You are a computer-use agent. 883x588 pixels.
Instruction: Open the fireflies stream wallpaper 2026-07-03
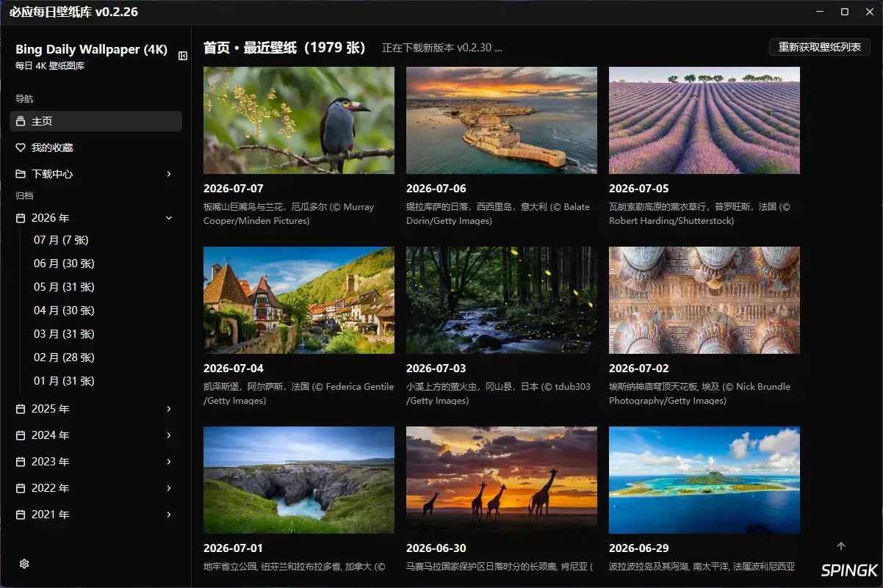pos(502,300)
